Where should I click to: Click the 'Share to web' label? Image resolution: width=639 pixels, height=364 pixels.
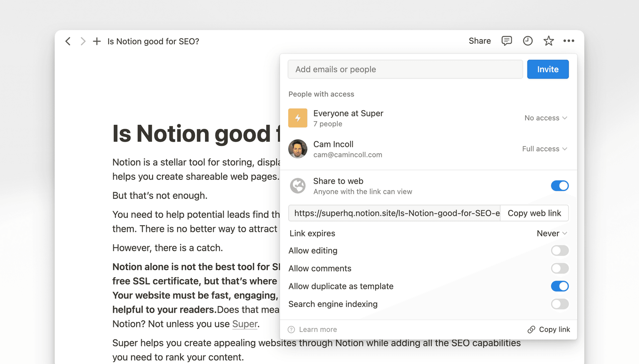[338, 181]
